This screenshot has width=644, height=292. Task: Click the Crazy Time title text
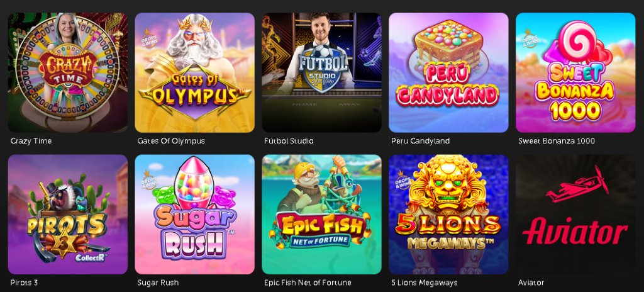pyautogui.click(x=31, y=141)
